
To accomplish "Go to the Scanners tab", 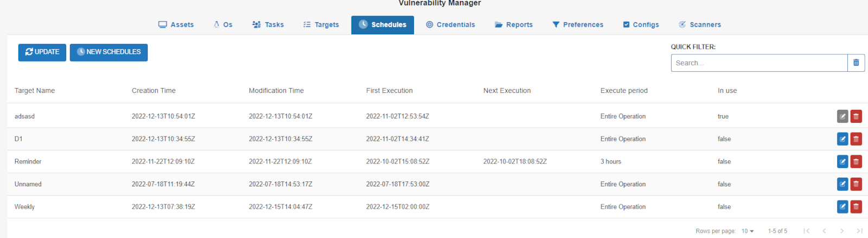I will point(700,24).
